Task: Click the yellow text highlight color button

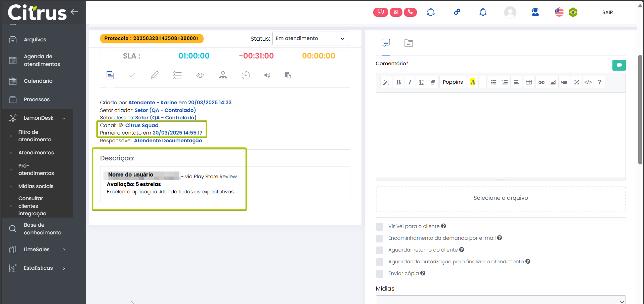Action: coord(473,82)
